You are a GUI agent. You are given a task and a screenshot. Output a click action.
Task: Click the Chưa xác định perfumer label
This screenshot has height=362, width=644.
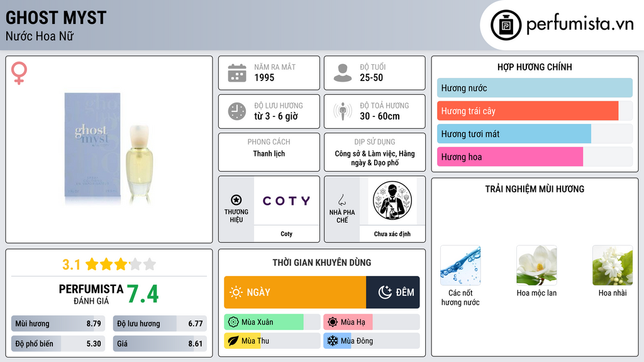click(392, 234)
